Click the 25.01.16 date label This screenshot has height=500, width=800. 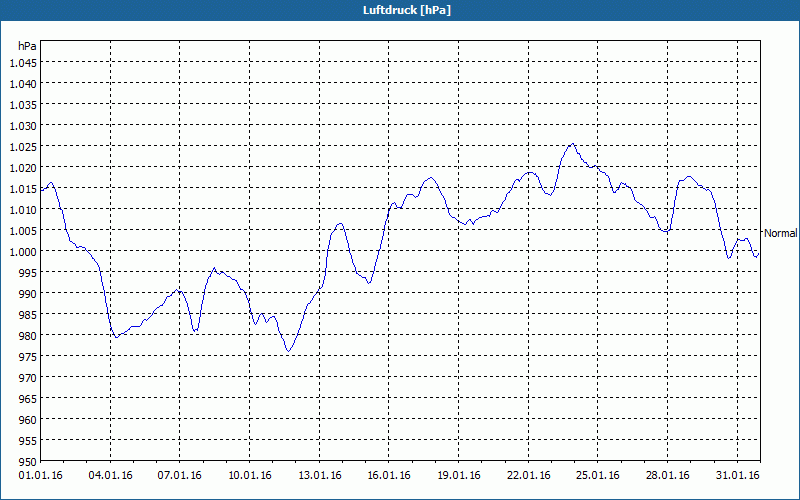598,476
